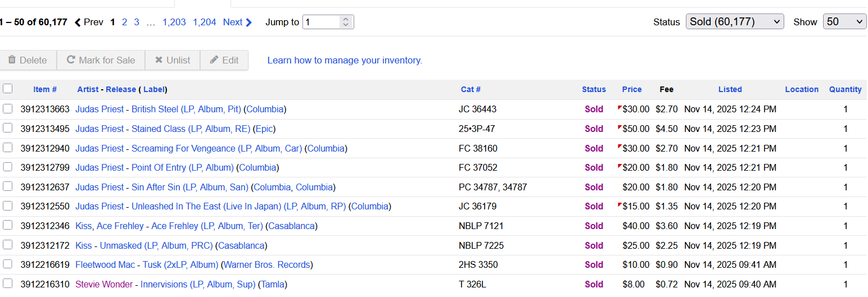Open Stained Class (LP, Album, RE) release link

pos(191,129)
